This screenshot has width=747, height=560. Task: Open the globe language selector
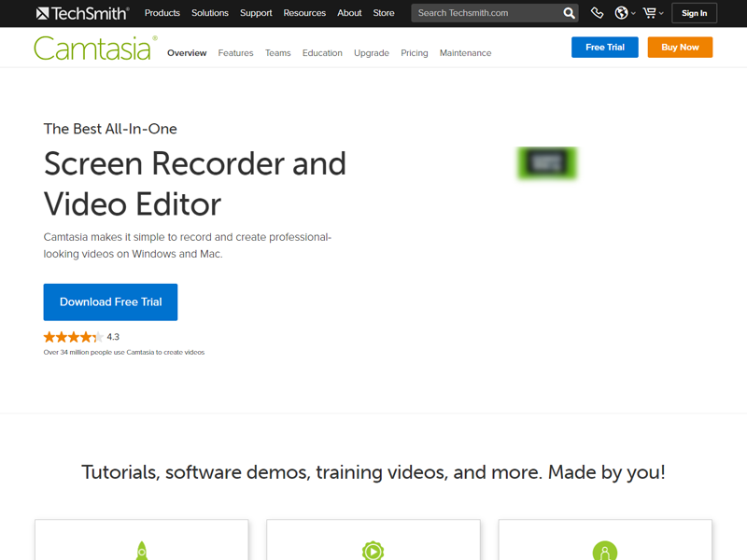(x=625, y=13)
